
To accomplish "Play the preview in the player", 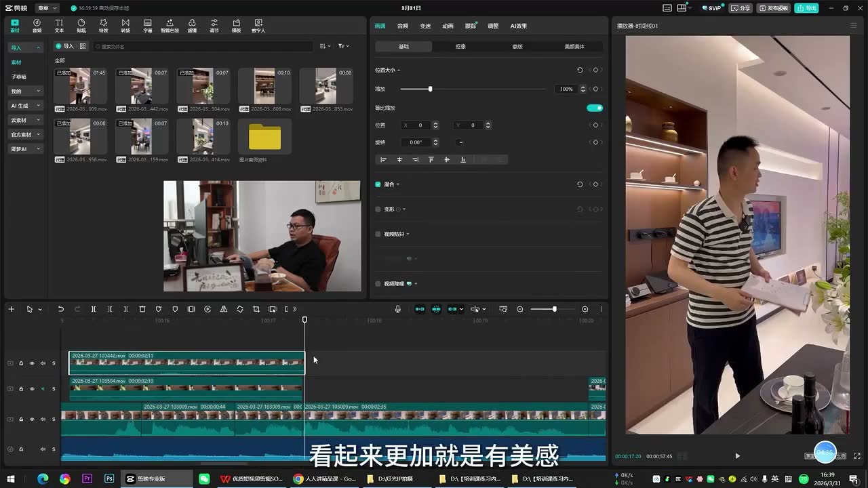I will (x=738, y=456).
